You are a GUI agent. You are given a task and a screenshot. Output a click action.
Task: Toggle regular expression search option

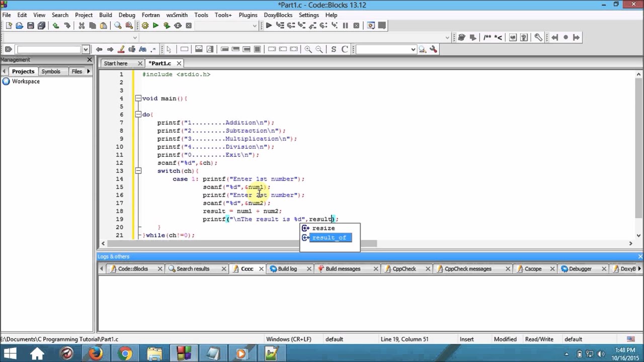[153, 49]
